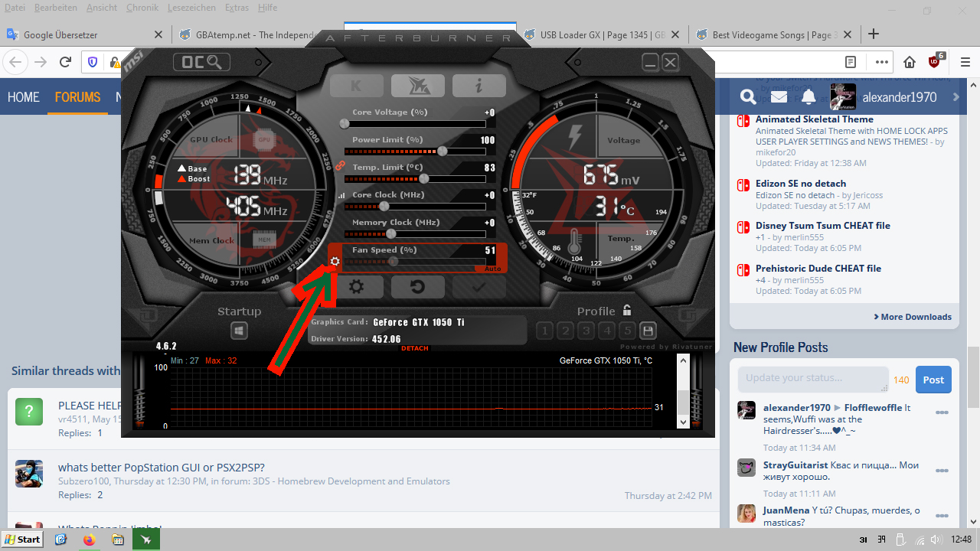The width and height of the screenshot is (980, 551).
Task: Reload the current page
Action: (x=66, y=62)
